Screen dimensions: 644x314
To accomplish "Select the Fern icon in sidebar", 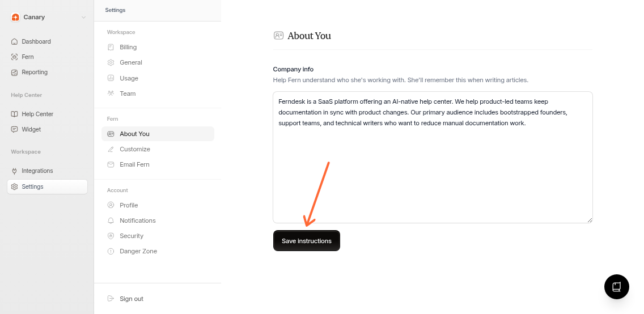I will 15,57.
